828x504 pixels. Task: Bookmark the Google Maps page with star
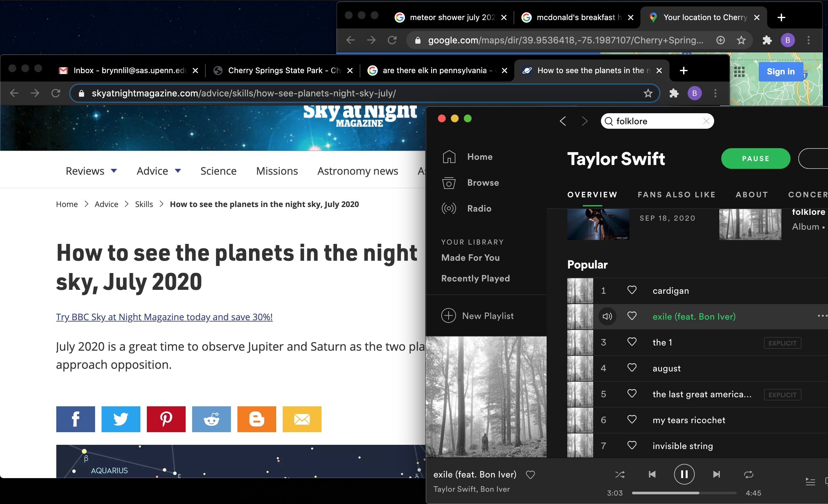coord(741,40)
